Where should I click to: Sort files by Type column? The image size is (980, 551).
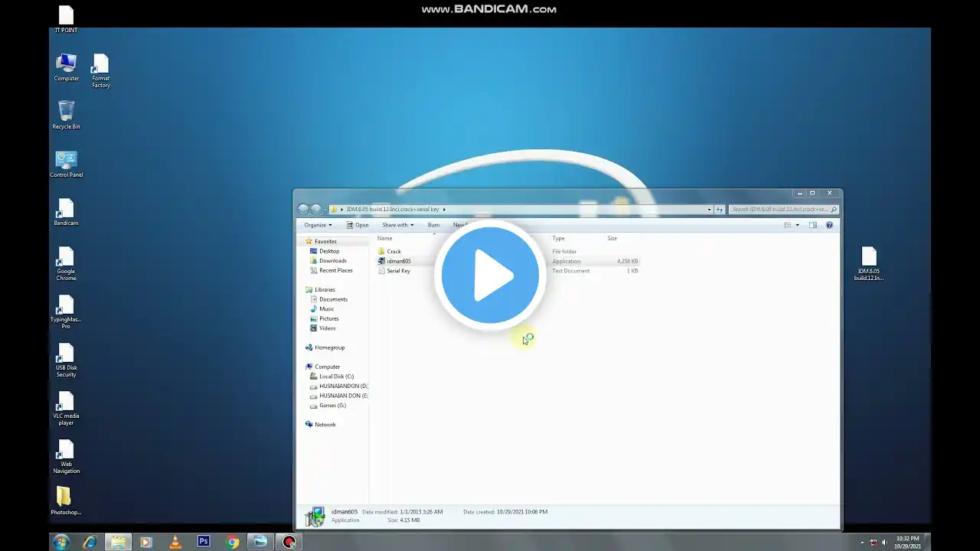(558, 238)
